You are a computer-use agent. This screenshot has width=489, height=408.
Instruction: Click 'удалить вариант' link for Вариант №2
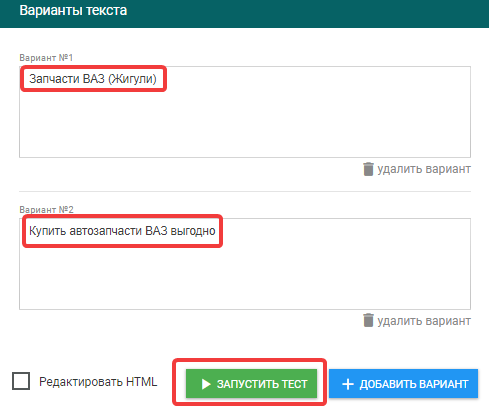point(424,321)
